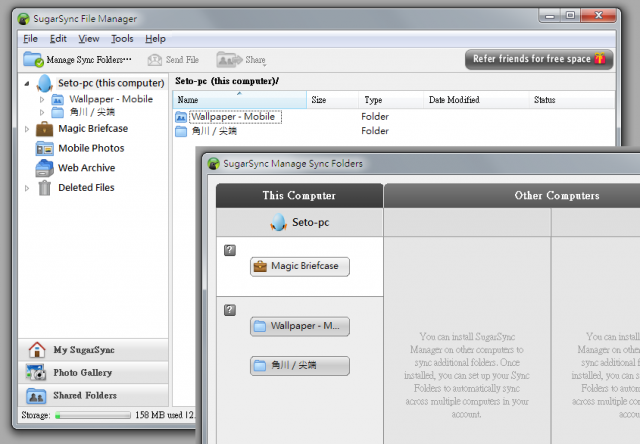
Task: Click Magic Briefcase button in sync dialog
Action: point(300,266)
